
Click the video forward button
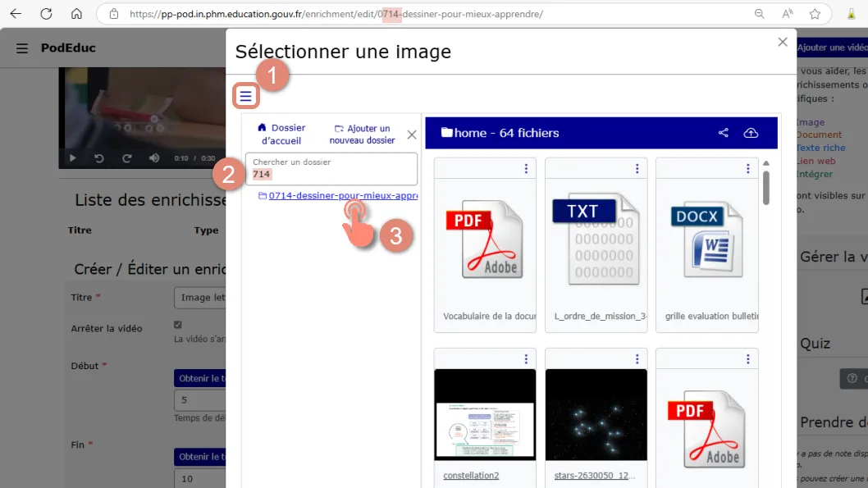pyautogui.click(x=127, y=158)
